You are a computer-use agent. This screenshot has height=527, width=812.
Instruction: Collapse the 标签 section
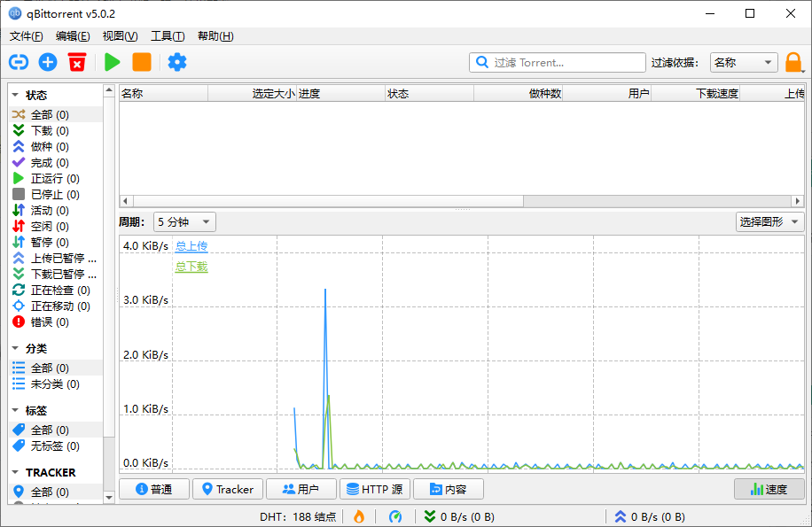tap(16, 411)
